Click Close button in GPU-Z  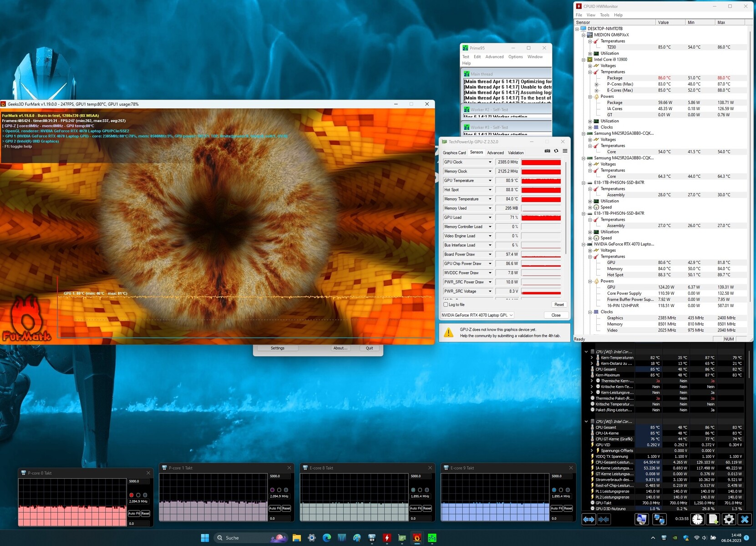[556, 315]
